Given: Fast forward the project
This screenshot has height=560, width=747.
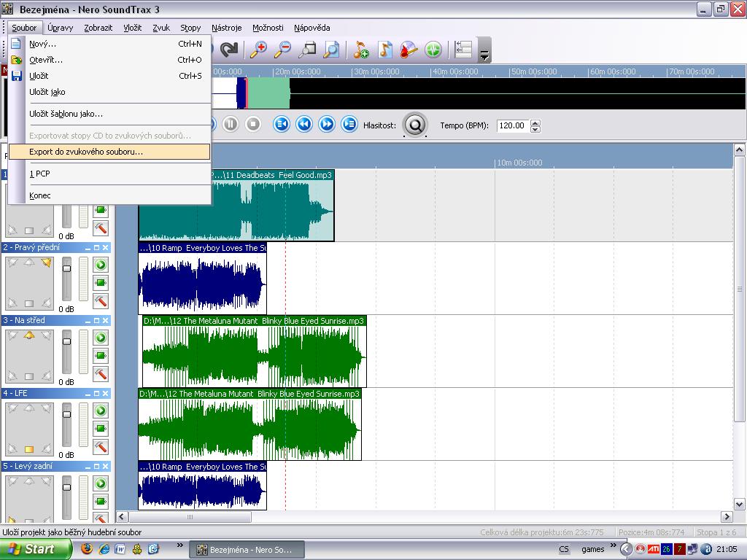Looking at the screenshot, I should [x=327, y=125].
